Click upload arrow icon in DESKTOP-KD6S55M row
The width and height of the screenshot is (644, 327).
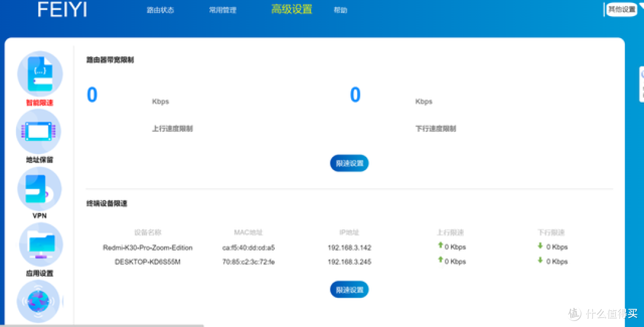point(440,260)
